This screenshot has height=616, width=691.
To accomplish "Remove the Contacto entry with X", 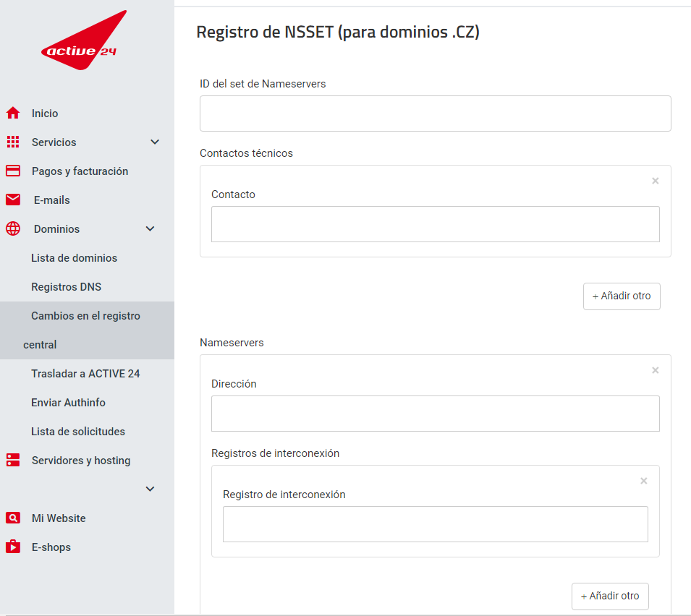I will coord(656,181).
